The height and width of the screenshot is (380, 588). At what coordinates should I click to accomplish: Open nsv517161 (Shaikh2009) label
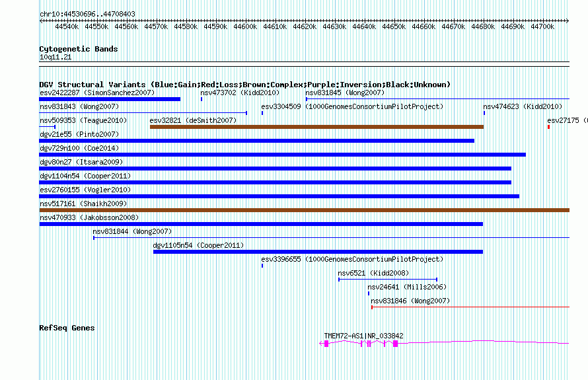83,204
